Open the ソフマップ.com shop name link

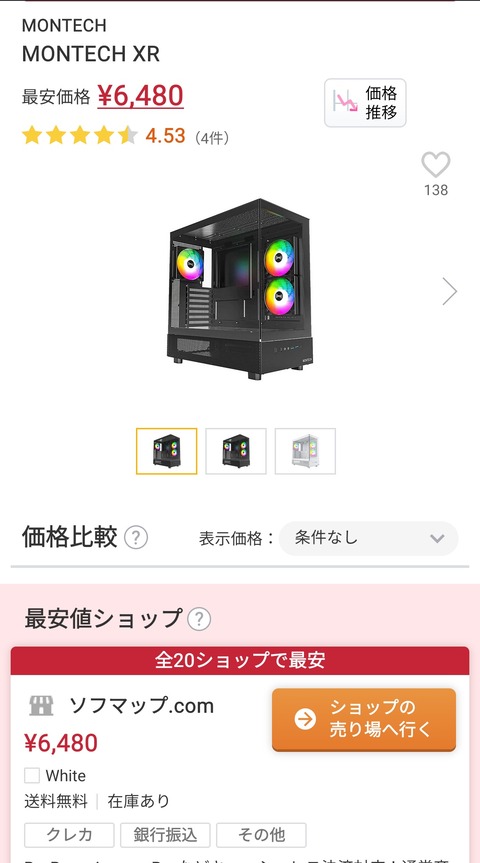pos(141,706)
